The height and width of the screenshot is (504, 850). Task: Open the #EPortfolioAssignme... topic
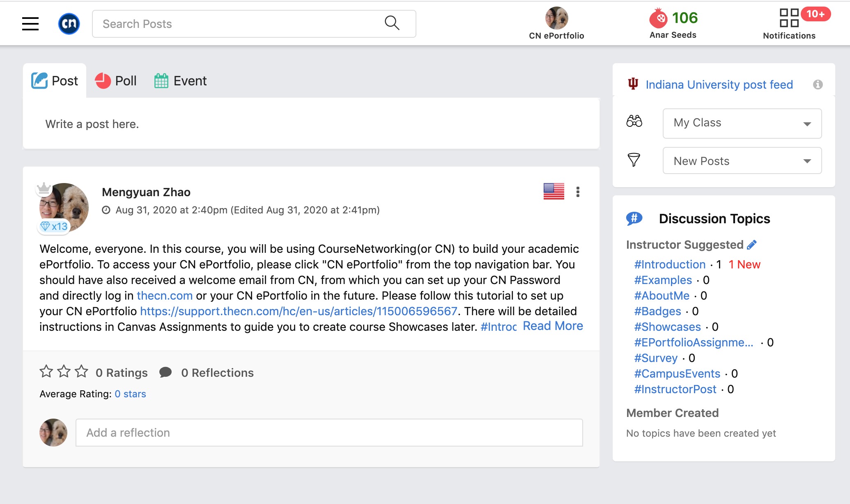tap(694, 342)
